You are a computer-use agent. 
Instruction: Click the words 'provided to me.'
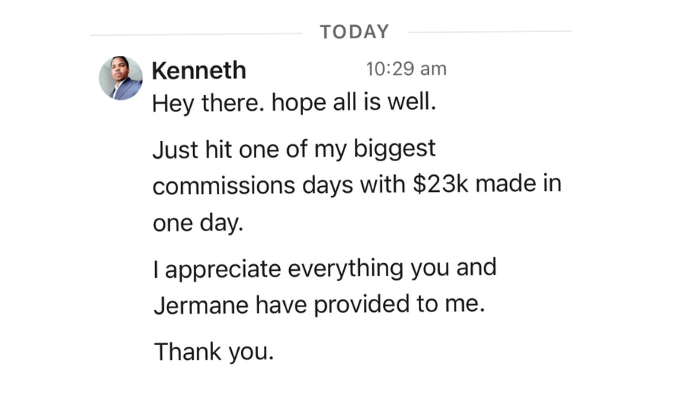coord(399,305)
